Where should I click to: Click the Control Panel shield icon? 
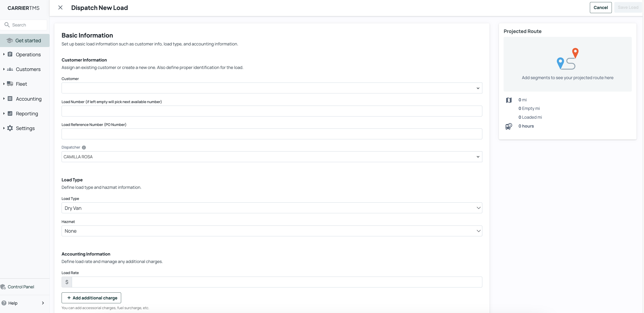click(3, 287)
